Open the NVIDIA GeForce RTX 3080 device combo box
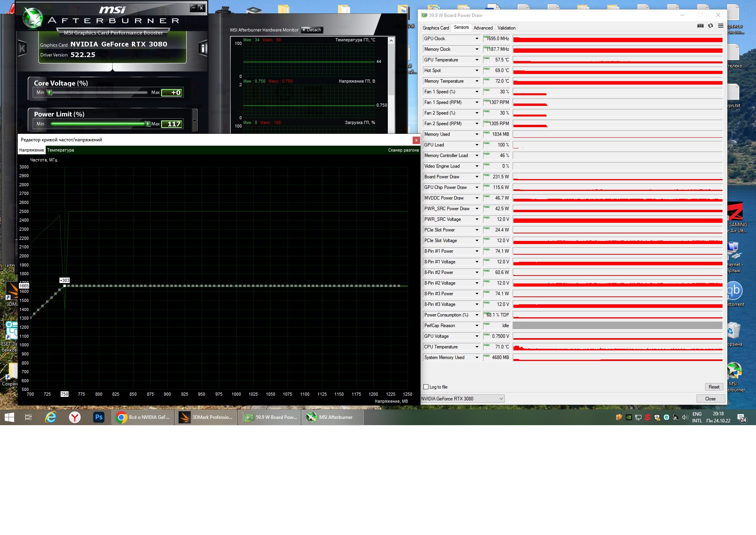This screenshot has height=535, width=756. (463, 399)
